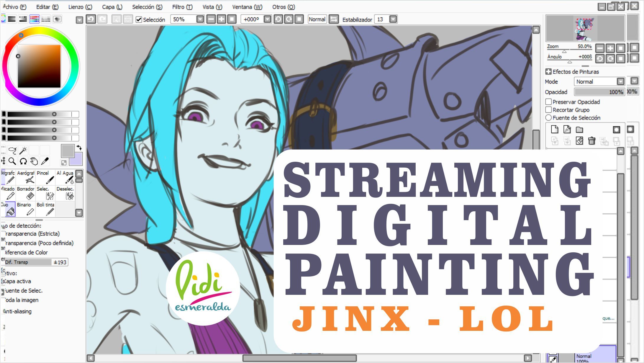Select the Aerógrafo airbrush tool
Viewport: 644px width, 363px height.
point(26,177)
